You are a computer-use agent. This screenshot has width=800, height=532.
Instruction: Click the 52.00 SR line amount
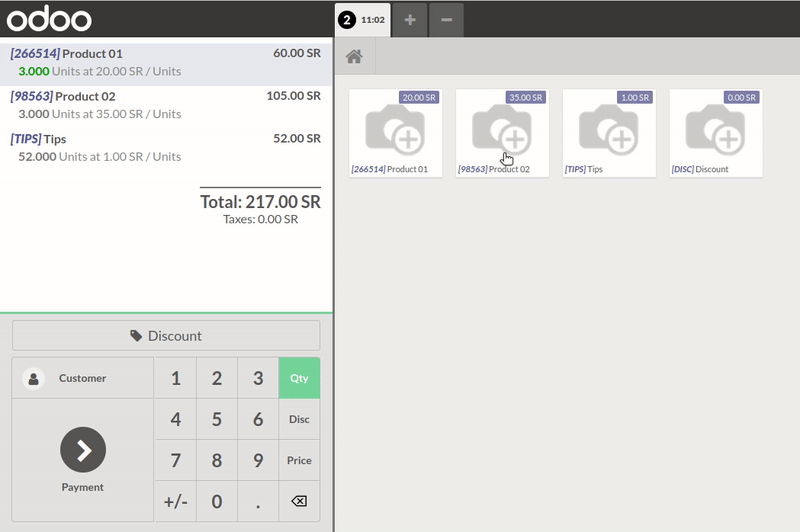(x=297, y=139)
